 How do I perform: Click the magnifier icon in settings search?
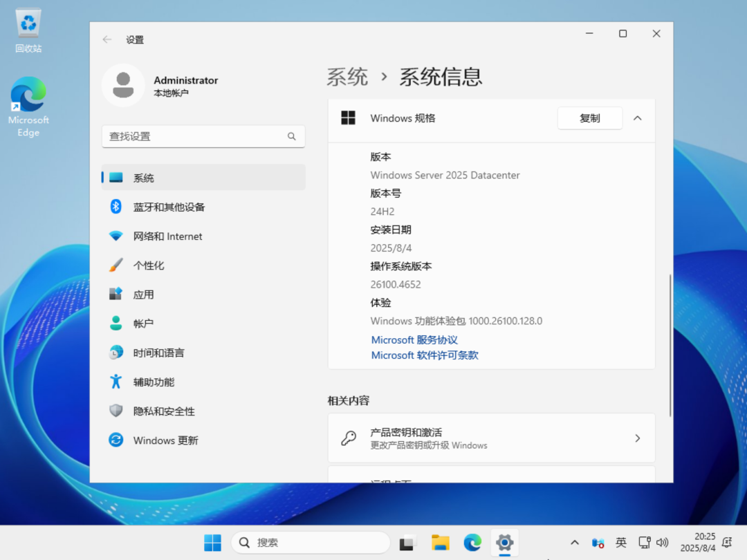click(292, 136)
